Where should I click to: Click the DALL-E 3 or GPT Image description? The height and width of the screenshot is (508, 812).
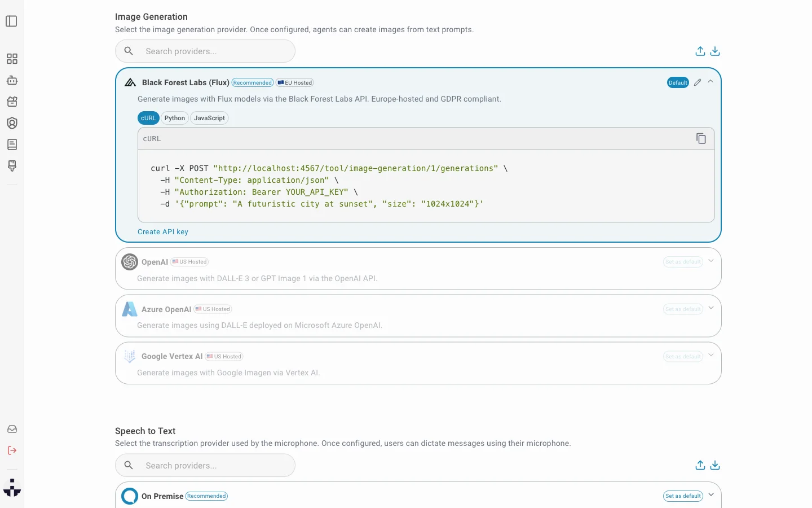257,278
